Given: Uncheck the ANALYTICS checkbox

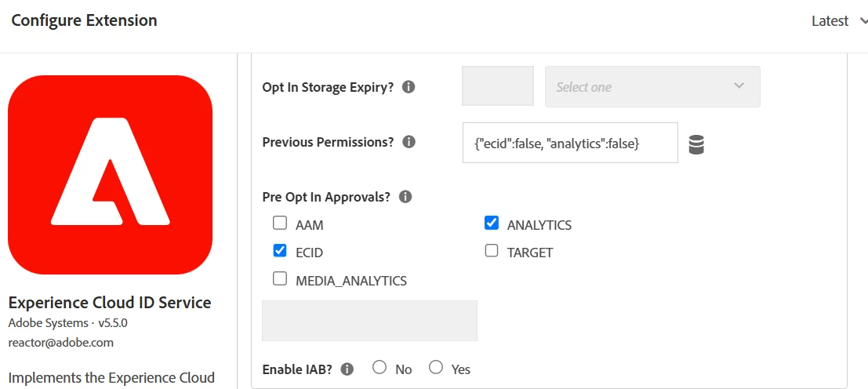Looking at the screenshot, I should point(492,224).
